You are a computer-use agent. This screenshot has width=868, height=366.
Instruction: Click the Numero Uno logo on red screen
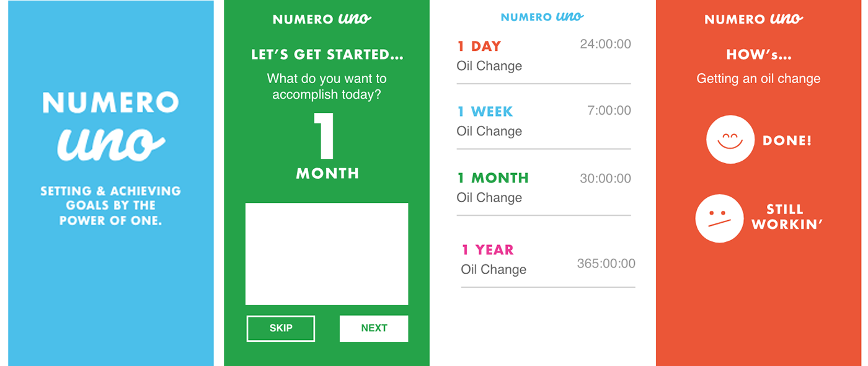(x=754, y=19)
